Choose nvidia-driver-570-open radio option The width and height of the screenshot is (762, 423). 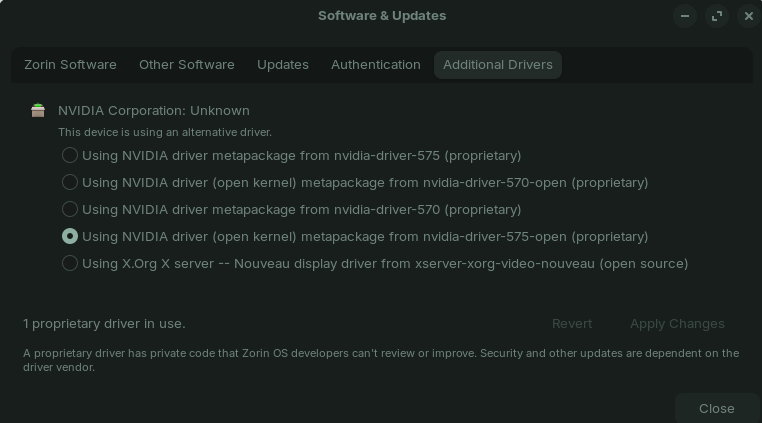coord(69,182)
